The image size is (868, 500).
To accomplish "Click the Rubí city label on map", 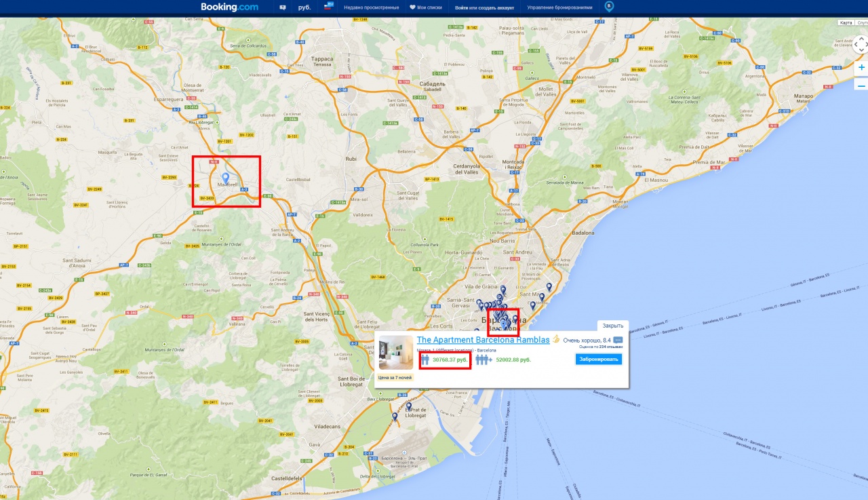I will (351, 158).
